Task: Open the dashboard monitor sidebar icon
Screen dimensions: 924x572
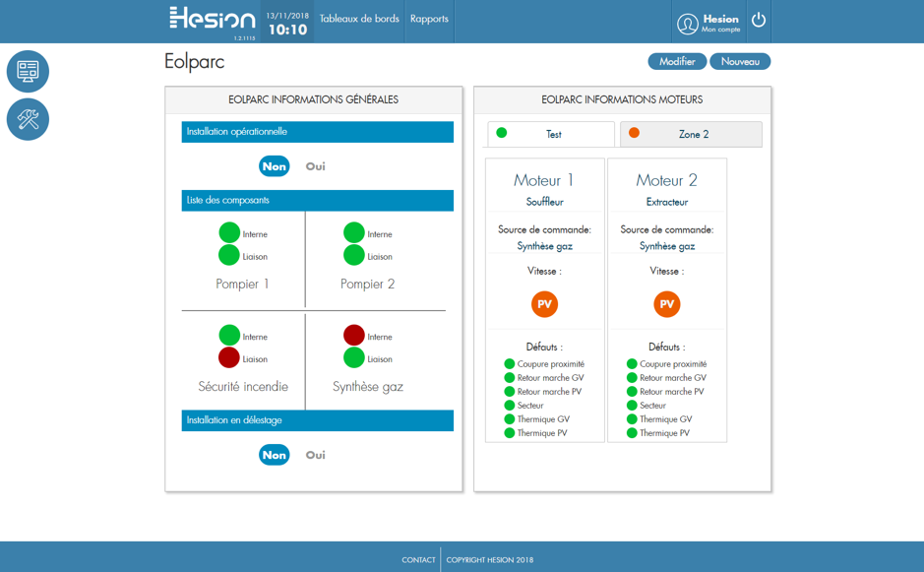Action: 28,71
